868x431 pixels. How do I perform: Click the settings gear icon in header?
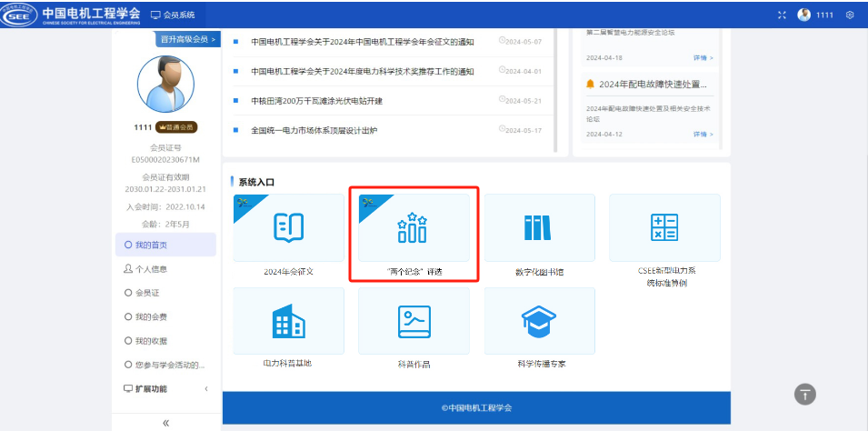pyautogui.click(x=850, y=15)
